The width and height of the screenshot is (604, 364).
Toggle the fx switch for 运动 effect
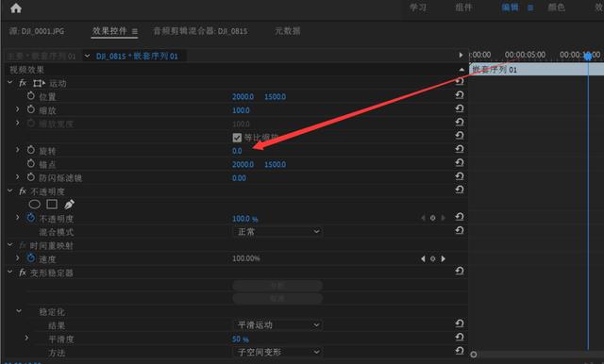tap(23, 83)
